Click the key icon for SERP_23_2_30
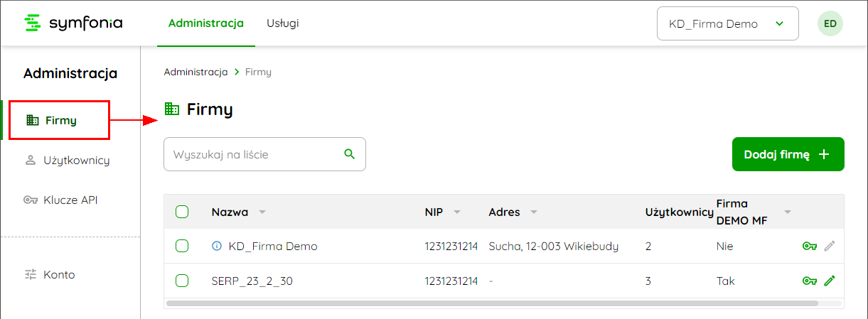 [809, 281]
